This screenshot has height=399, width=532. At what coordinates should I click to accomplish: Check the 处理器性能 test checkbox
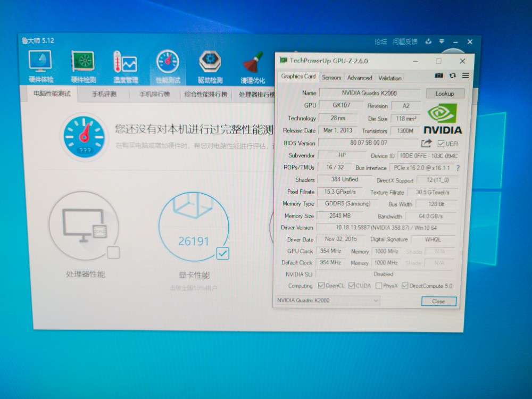pos(113,252)
